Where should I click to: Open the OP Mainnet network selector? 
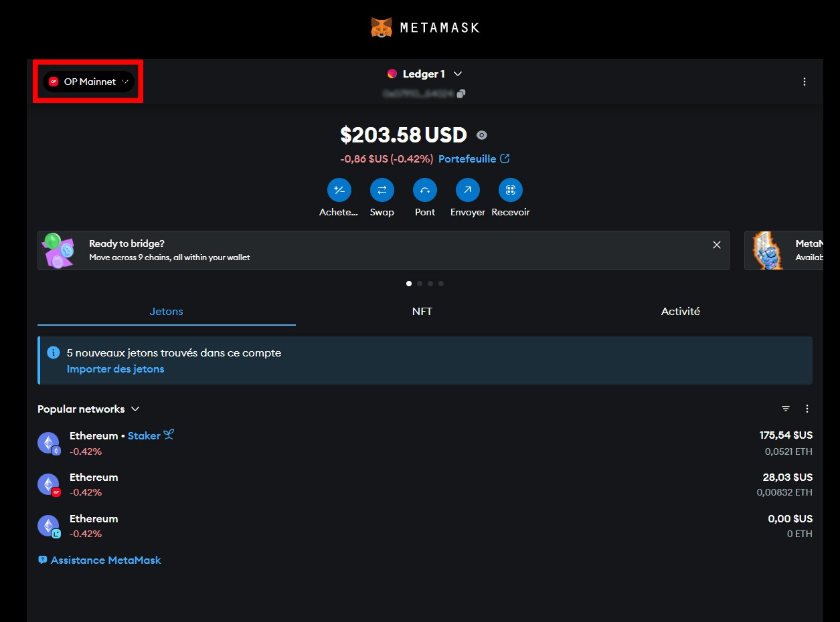pyautogui.click(x=88, y=82)
